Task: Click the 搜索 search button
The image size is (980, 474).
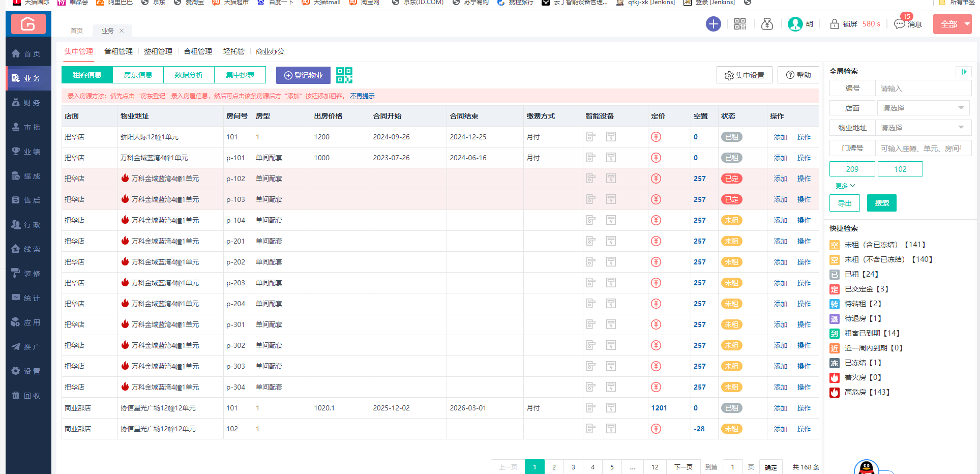Action: point(882,203)
